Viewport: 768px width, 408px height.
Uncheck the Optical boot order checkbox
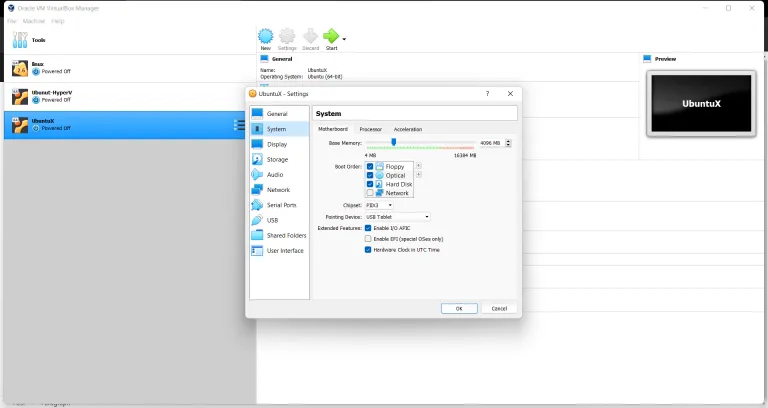pyautogui.click(x=370, y=175)
